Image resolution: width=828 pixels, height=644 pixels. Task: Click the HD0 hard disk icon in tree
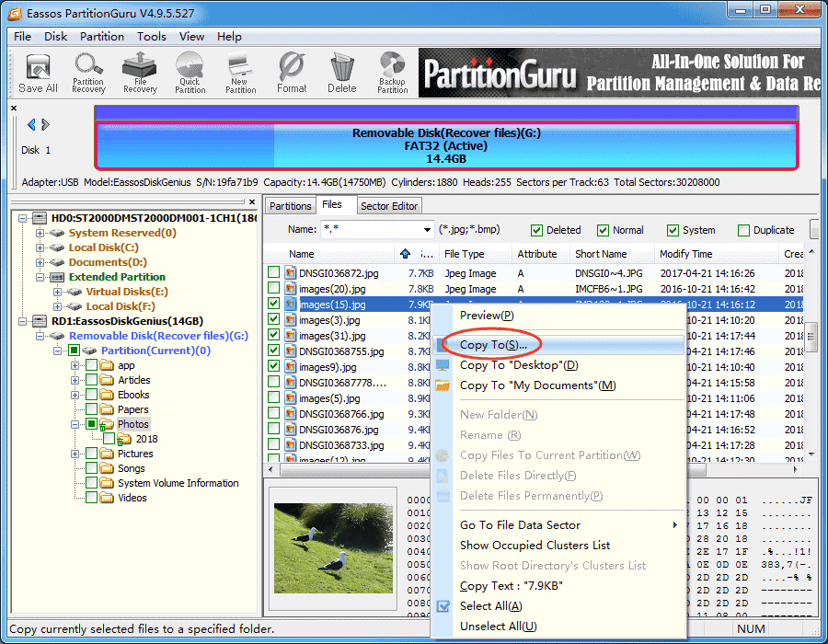tap(40, 218)
